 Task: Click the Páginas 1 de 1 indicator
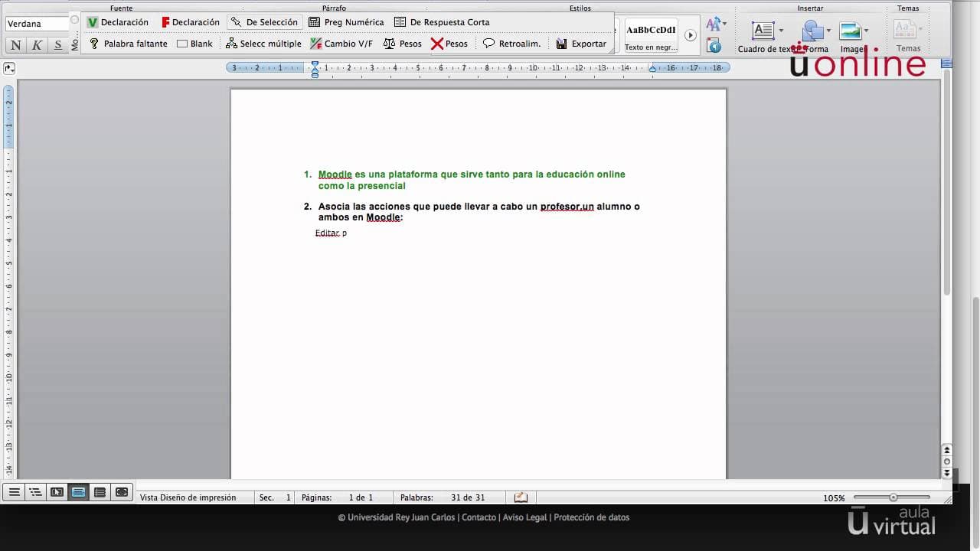click(x=337, y=497)
